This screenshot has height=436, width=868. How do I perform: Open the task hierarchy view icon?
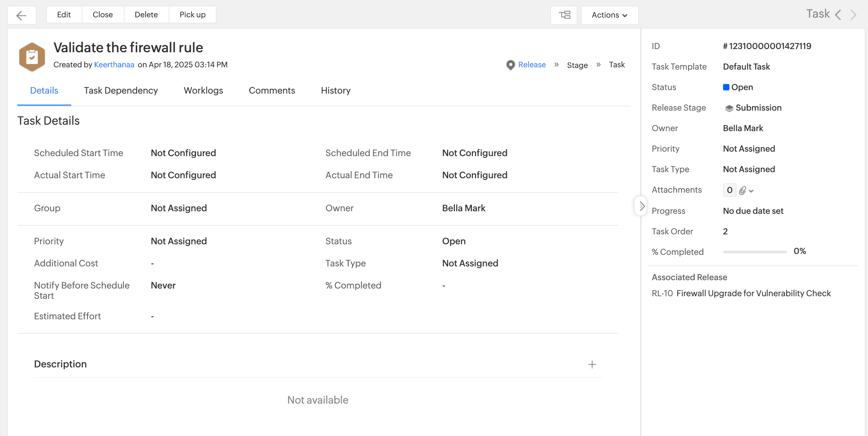coord(564,15)
